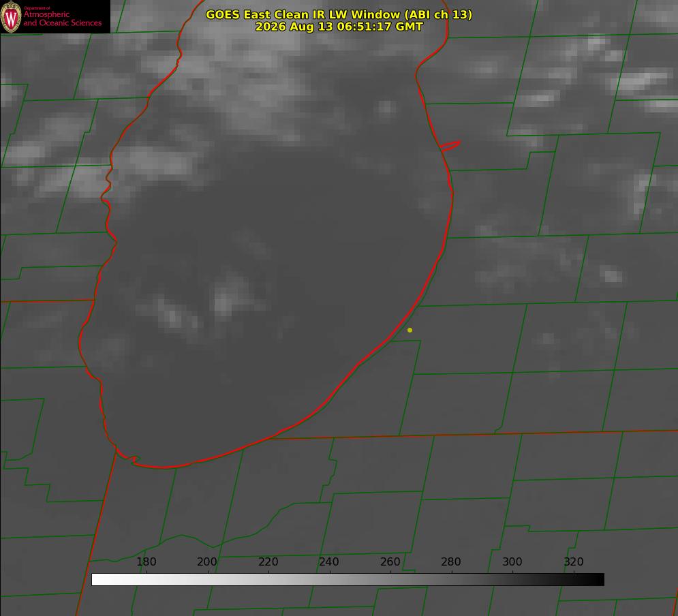Click the small red inlet outline on the east shore
678x616 pixels.
point(450,146)
